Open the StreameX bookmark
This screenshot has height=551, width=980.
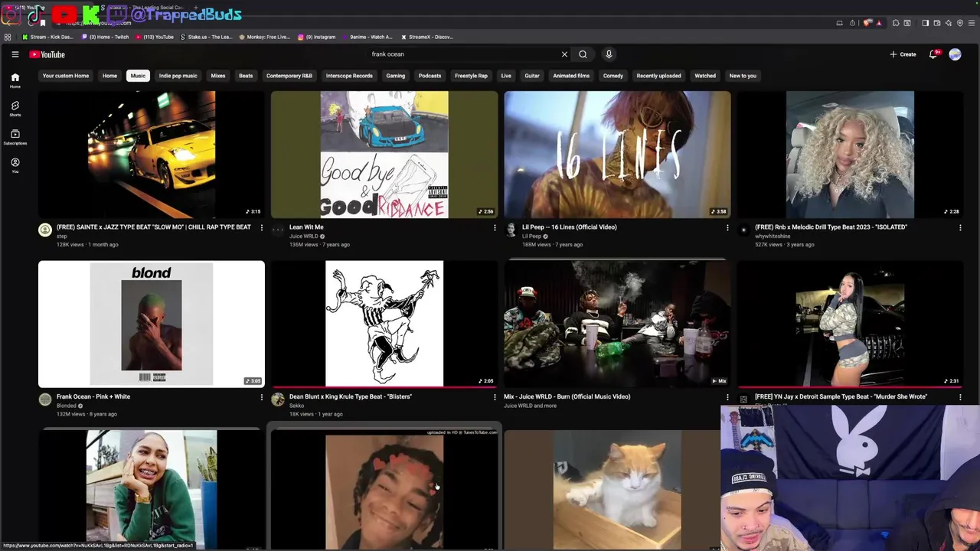[x=427, y=37]
